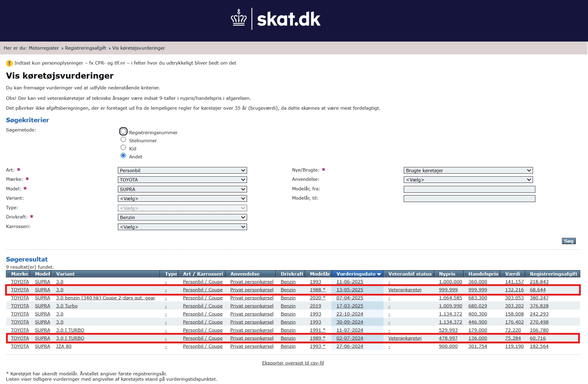Click registration fee 218.843

(539, 282)
